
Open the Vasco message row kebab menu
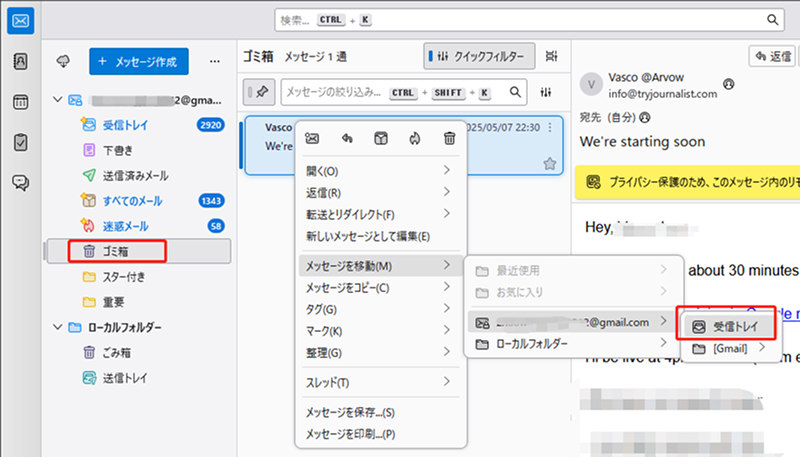pos(550,128)
